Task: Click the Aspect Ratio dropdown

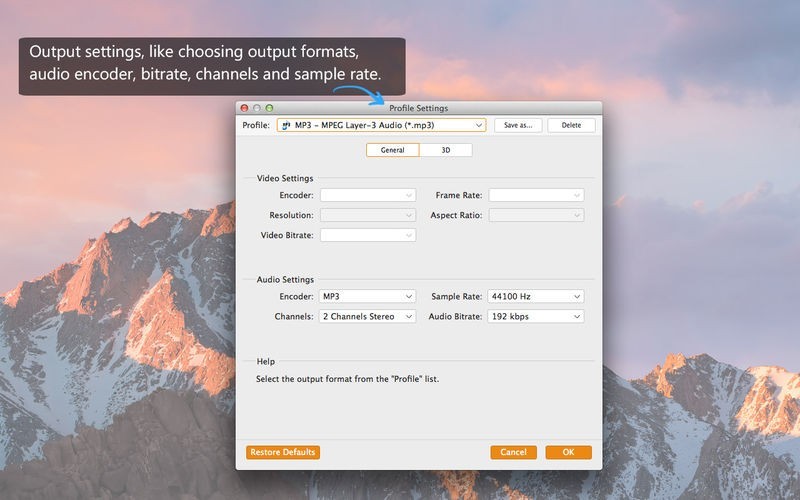Action: click(x=536, y=215)
